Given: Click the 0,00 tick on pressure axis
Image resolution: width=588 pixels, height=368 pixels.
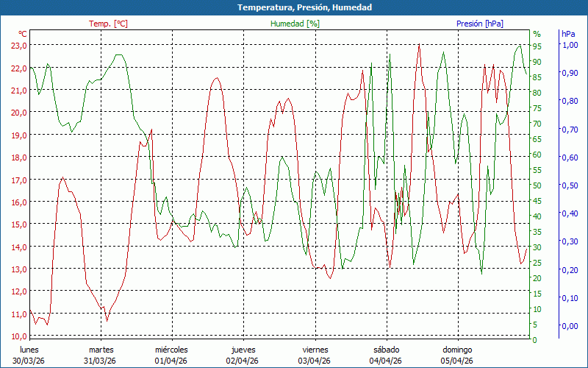Looking at the screenshot, I should (570, 326).
